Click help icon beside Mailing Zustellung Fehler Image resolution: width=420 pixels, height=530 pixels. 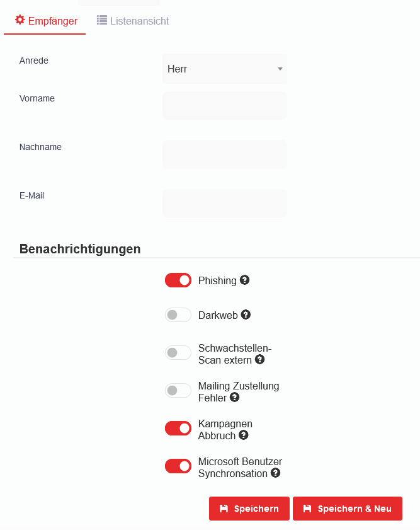coord(235,397)
